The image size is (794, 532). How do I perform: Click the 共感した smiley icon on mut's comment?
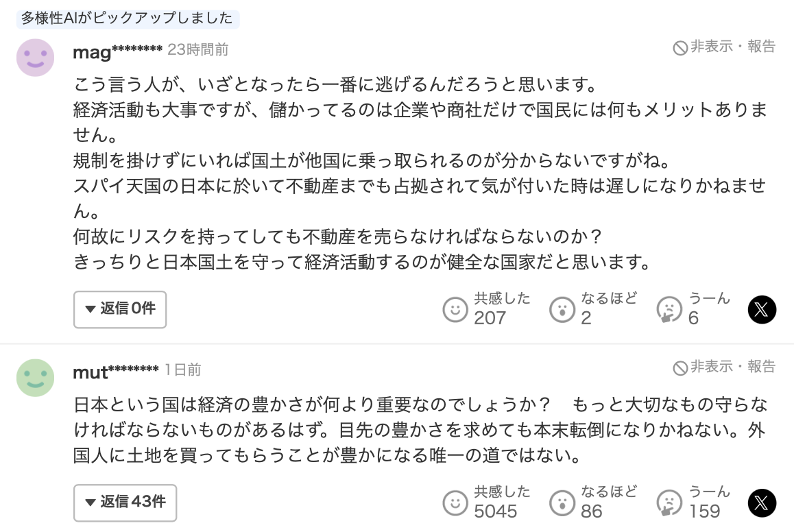pos(455,503)
